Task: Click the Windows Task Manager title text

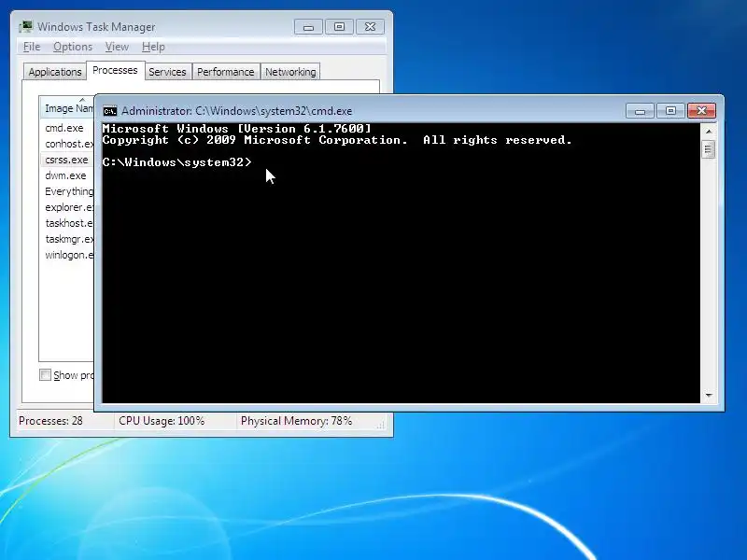Action: tap(96, 27)
